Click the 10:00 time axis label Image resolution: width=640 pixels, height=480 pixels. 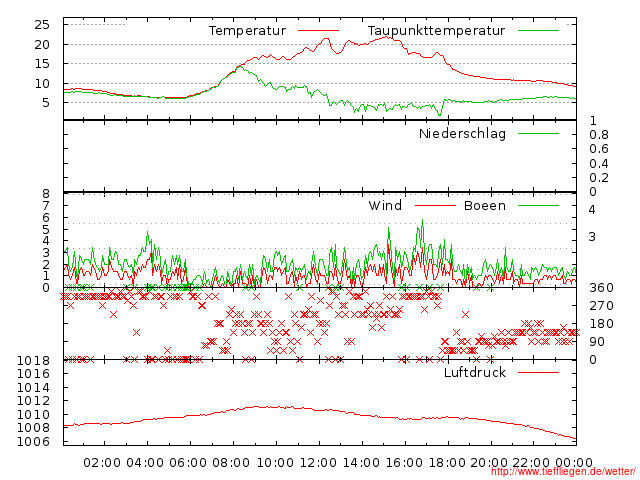pyautogui.click(x=275, y=463)
